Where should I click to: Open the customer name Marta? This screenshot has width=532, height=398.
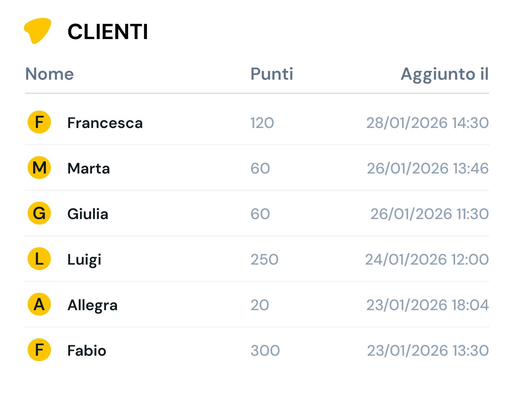(88, 168)
